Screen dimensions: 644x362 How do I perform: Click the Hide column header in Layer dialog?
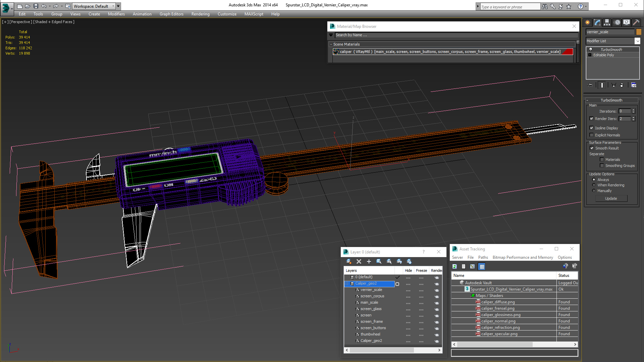click(408, 270)
